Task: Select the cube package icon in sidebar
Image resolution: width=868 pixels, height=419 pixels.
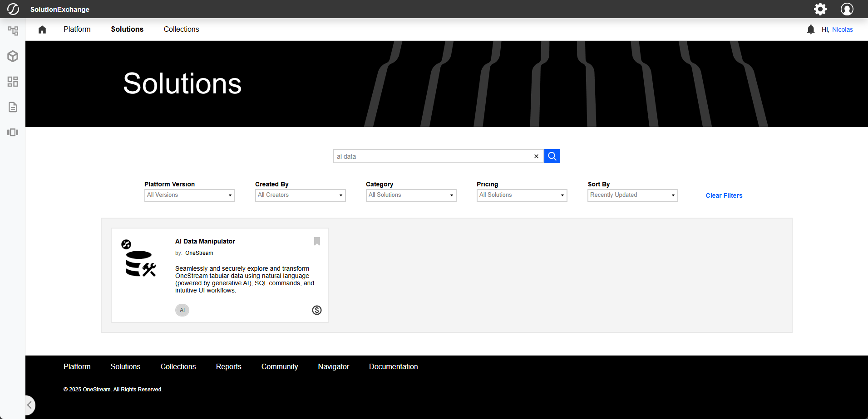Action: (13, 56)
